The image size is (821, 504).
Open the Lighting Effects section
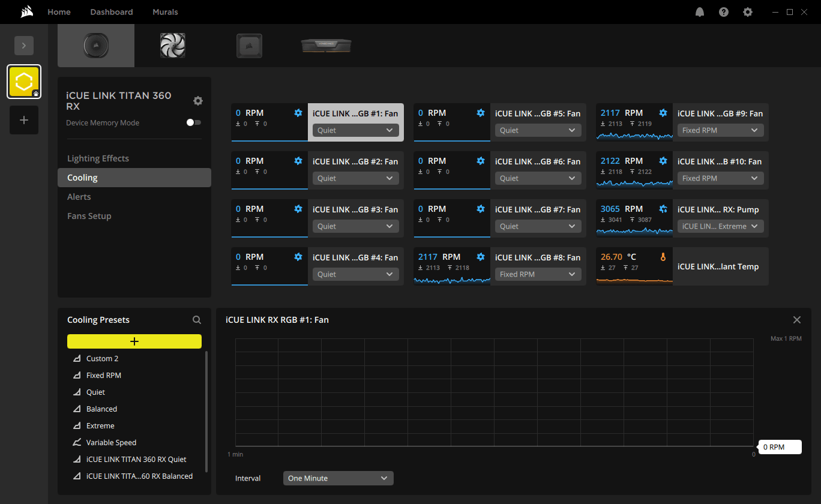click(98, 158)
